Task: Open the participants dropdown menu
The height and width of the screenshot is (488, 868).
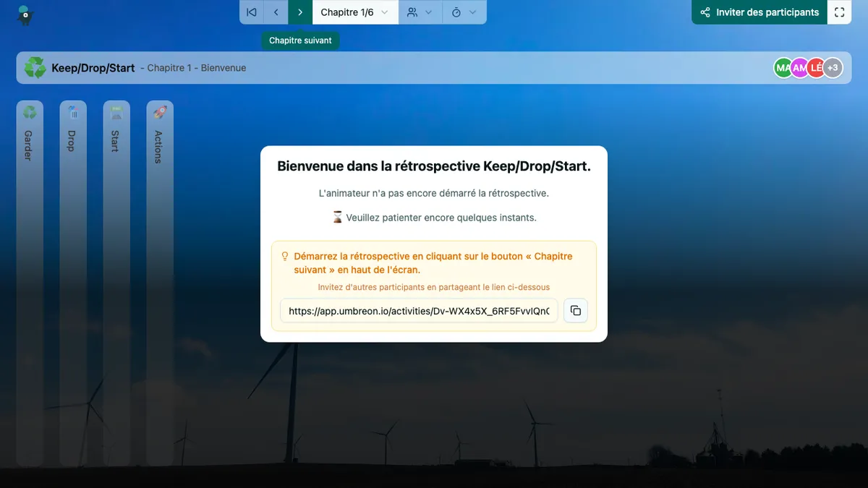Action: [x=420, y=12]
